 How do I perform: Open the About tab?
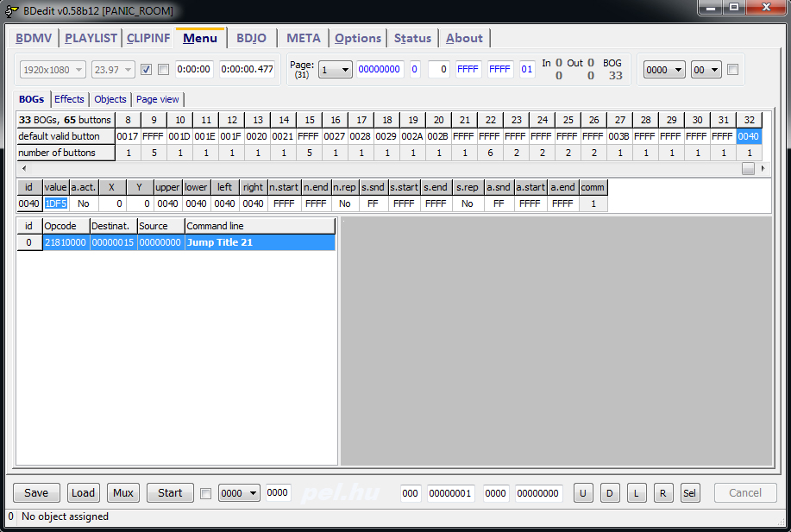point(464,38)
